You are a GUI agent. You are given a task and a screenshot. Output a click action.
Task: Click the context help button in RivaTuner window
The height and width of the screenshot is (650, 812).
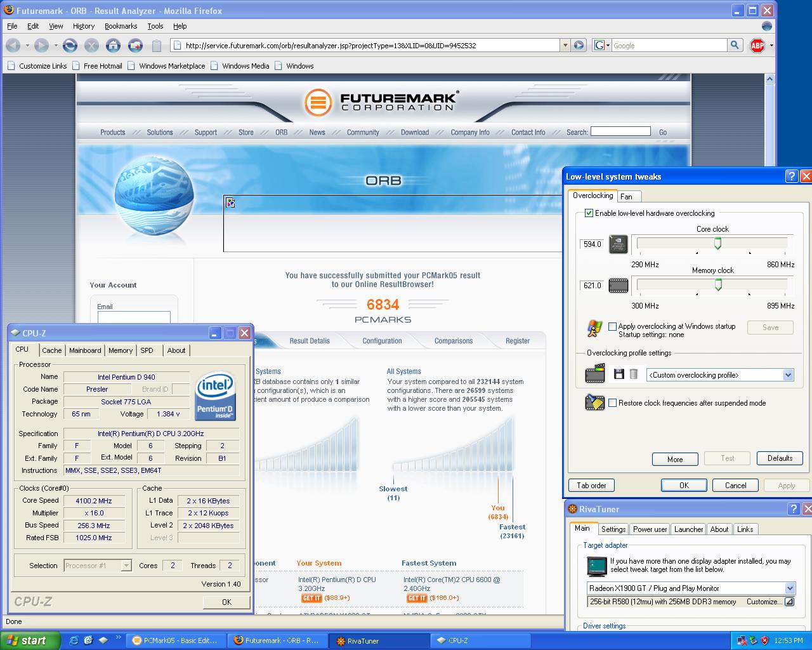tap(794, 509)
